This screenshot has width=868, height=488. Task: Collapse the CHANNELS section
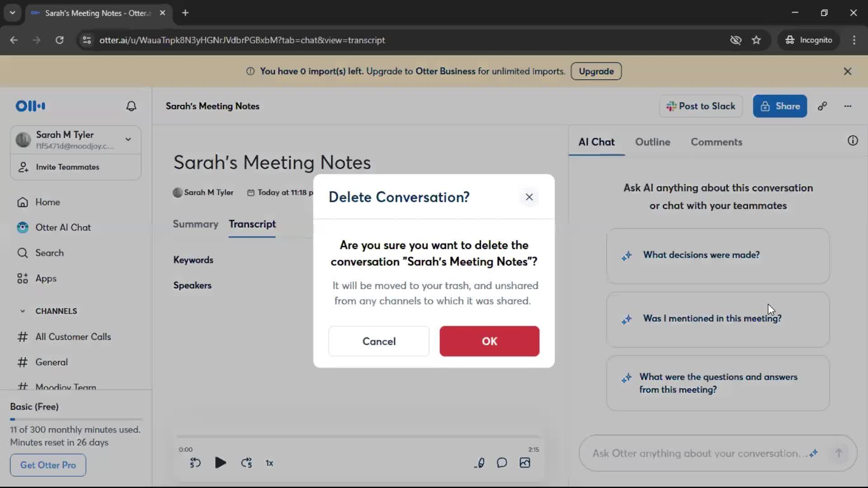pyautogui.click(x=23, y=311)
